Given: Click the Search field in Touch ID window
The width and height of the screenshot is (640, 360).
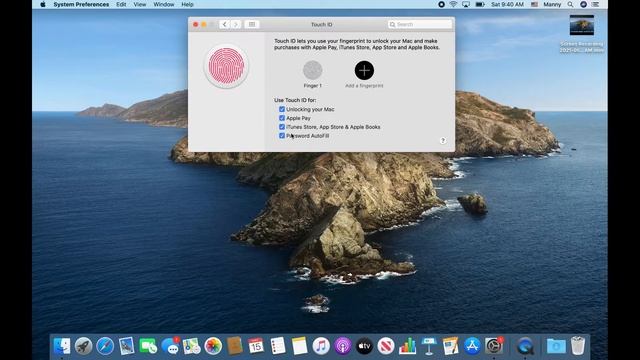Looking at the screenshot, I should click(420, 24).
